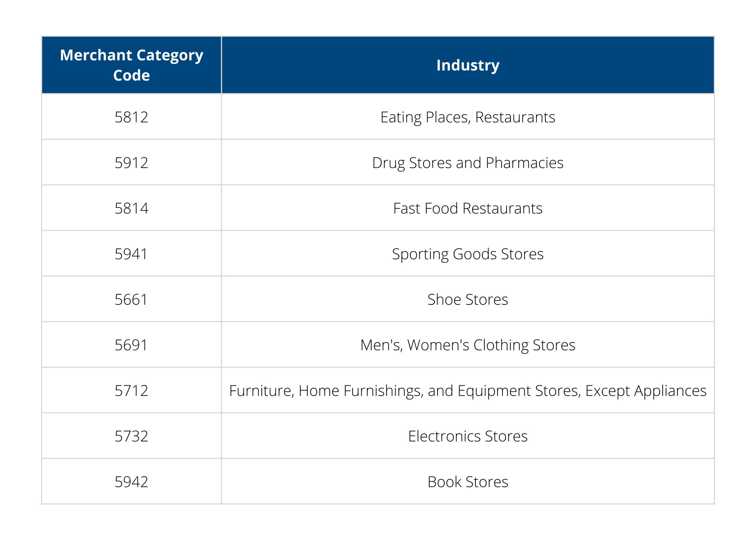Select the cell with code 5812

point(131,117)
